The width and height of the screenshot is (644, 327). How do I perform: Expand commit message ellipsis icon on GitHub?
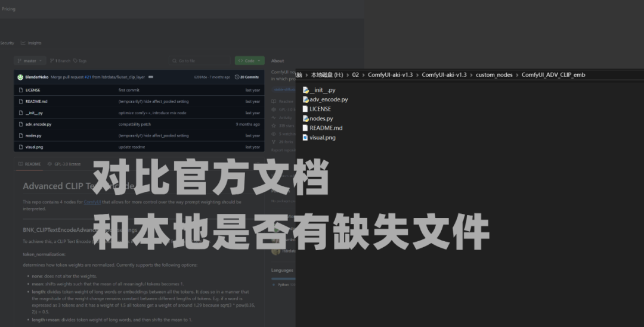151,77
